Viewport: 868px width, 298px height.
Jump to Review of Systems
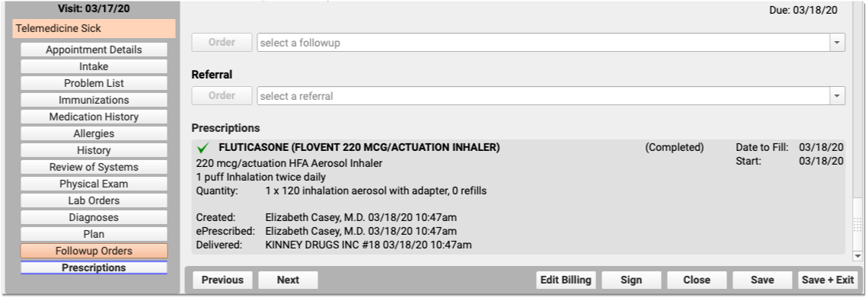click(x=94, y=167)
